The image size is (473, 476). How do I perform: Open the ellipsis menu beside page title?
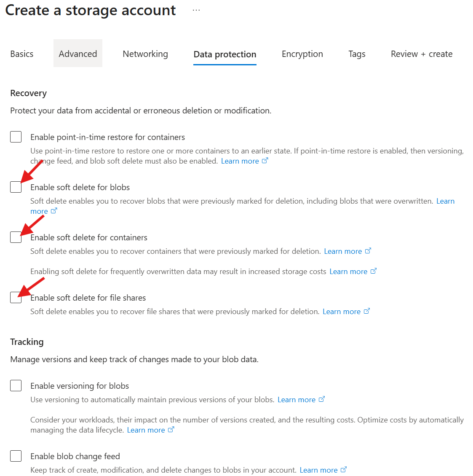196,10
